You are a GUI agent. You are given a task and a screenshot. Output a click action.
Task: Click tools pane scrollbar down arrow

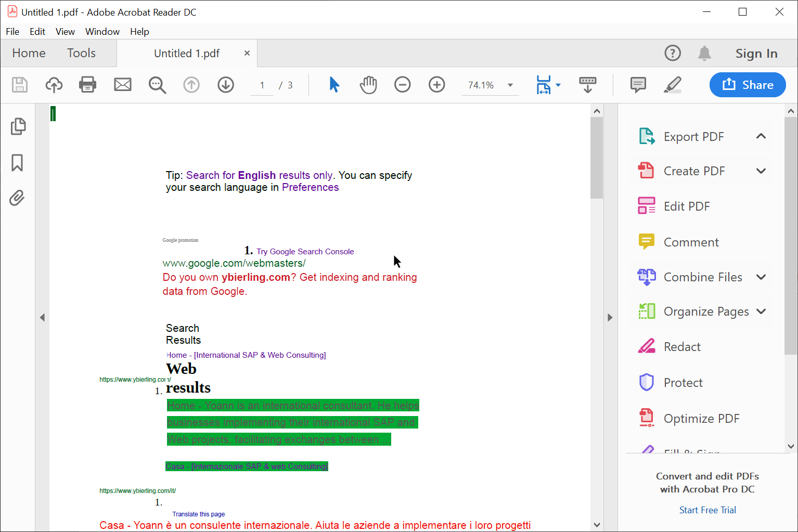coord(791,446)
